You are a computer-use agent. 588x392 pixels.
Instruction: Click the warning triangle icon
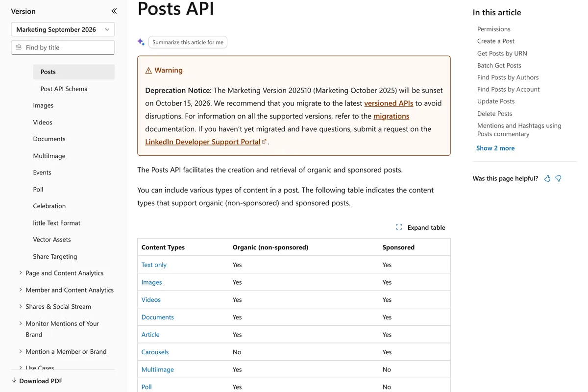148,71
